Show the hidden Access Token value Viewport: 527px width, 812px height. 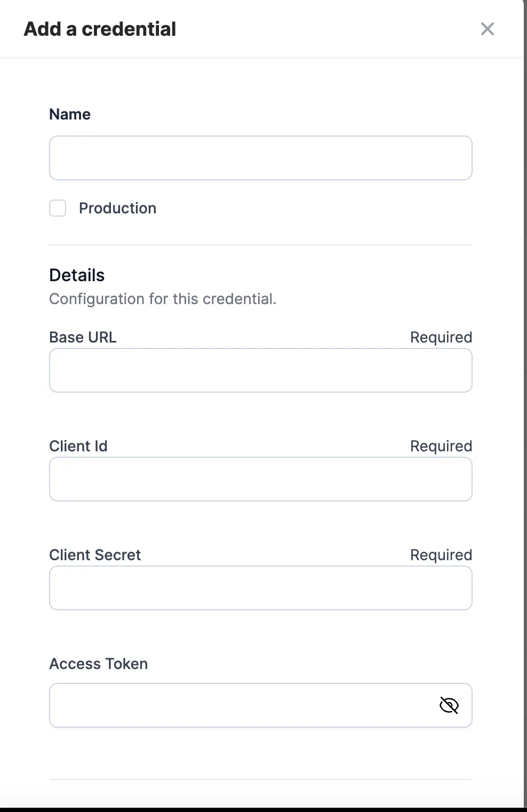(449, 705)
